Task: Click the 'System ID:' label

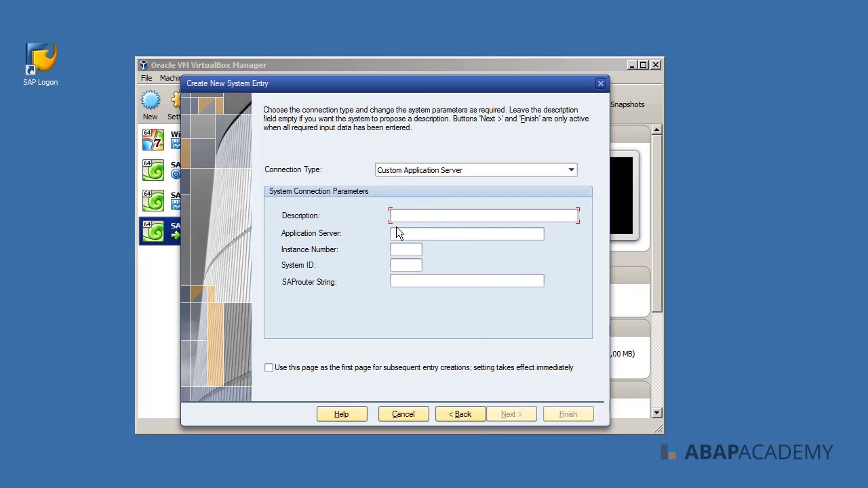Action: pyautogui.click(x=298, y=265)
